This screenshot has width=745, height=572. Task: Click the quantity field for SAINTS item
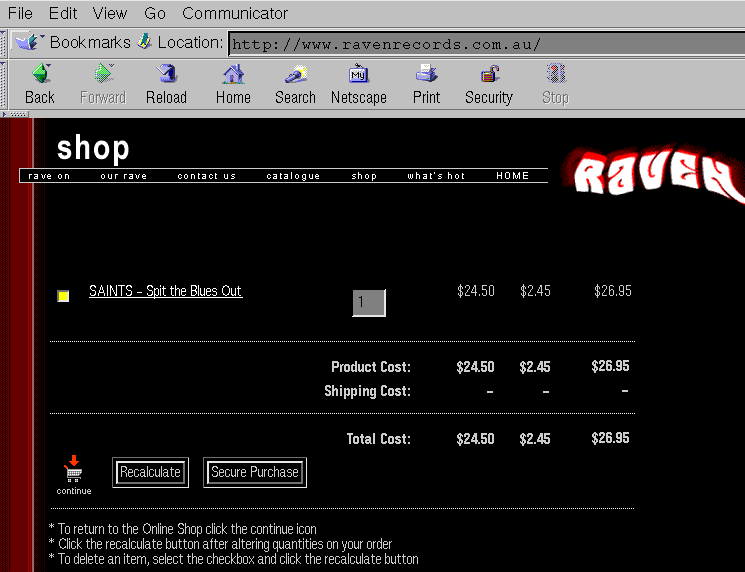click(368, 302)
